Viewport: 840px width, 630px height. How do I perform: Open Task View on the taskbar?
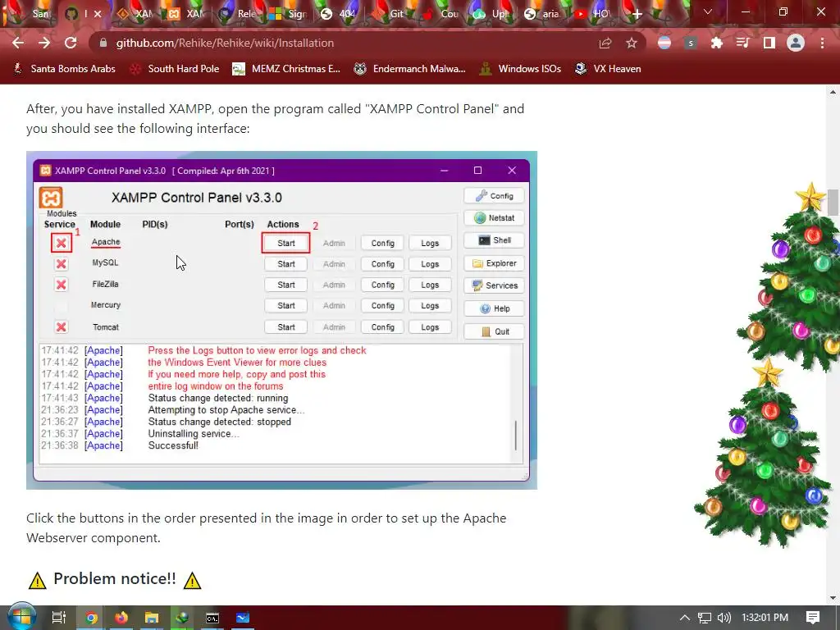pos(58,618)
